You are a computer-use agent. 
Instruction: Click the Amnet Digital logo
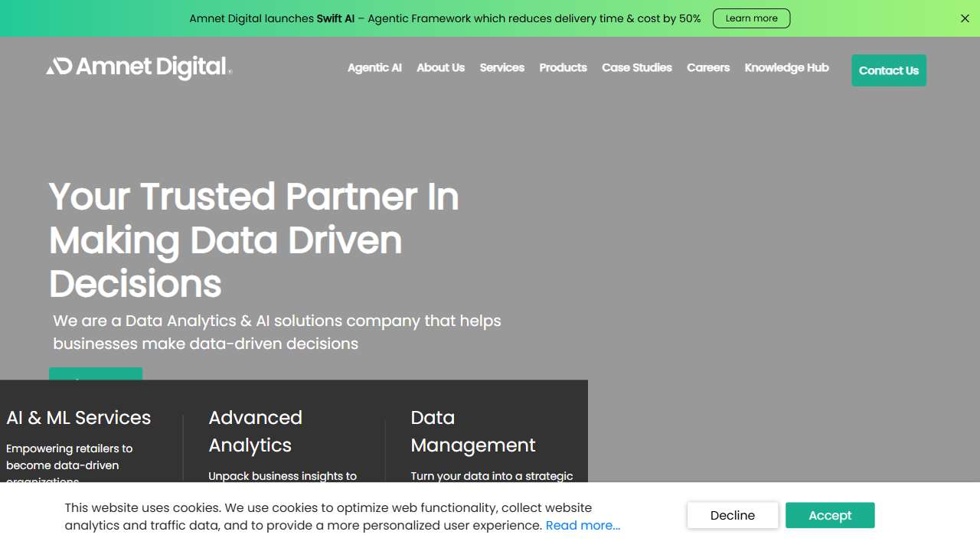click(139, 67)
